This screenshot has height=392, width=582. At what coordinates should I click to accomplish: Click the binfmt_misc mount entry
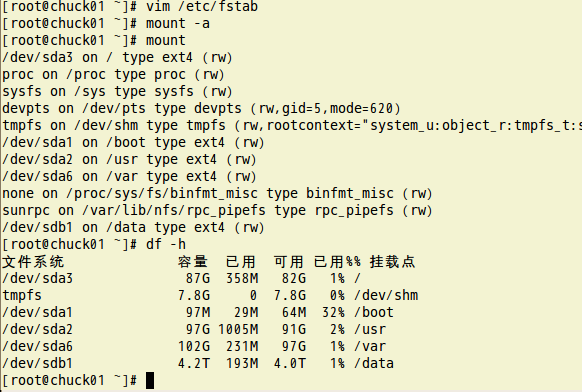(217, 193)
